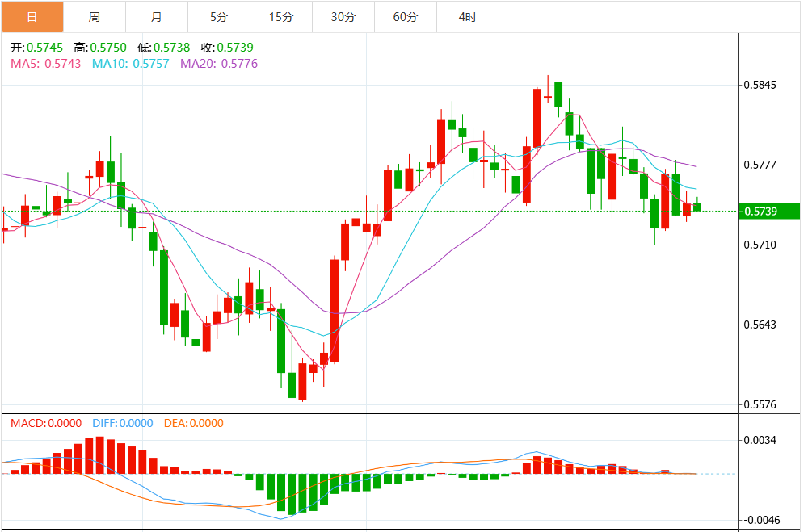
Task: Click the 0.5845 price axis label
Action: (760, 85)
